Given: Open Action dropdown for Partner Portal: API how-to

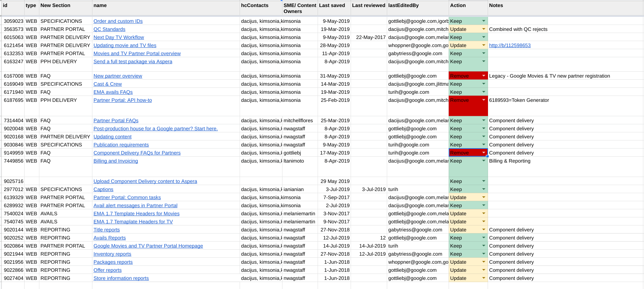Looking at the screenshot, I should coord(483,100).
